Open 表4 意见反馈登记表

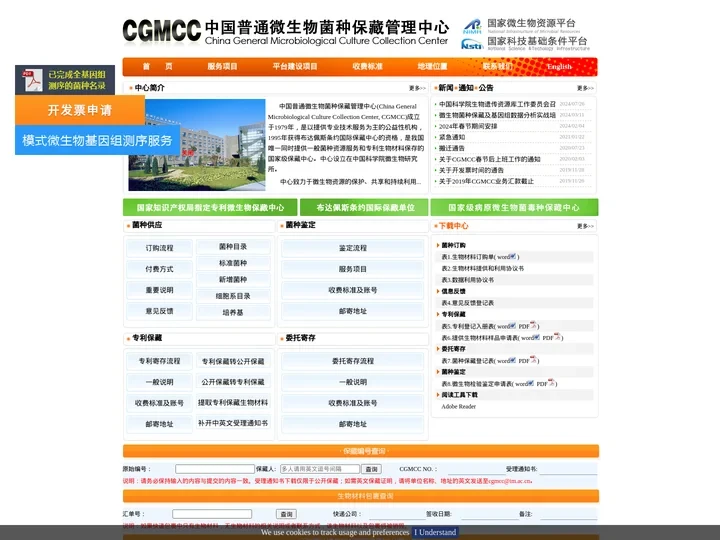[467, 303]
